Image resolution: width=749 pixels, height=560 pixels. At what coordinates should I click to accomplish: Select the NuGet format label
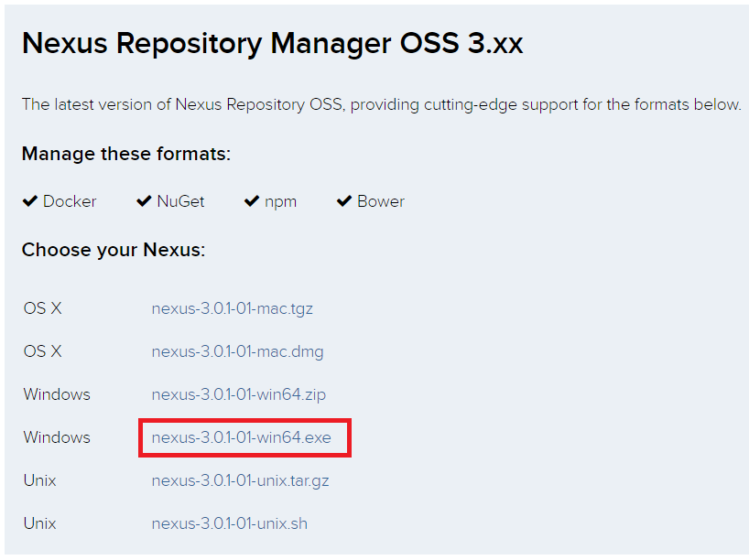tap(180, 201)
